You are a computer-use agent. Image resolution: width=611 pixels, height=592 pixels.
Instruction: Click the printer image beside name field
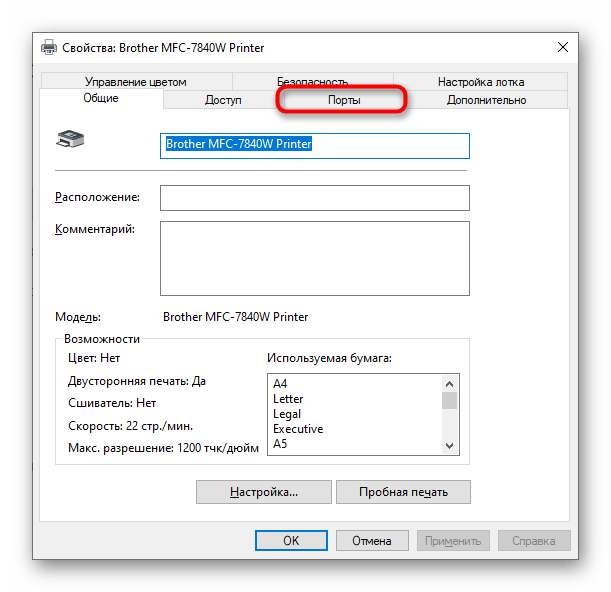(70, 139)
